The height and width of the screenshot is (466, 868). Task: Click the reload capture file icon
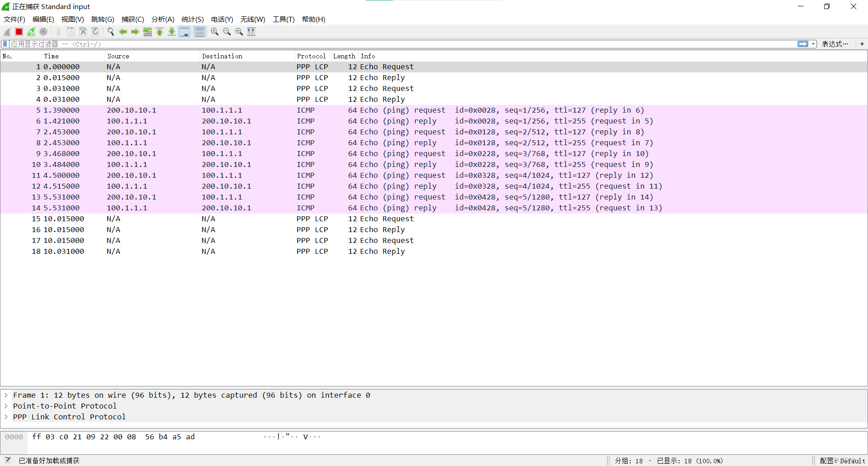95,32
